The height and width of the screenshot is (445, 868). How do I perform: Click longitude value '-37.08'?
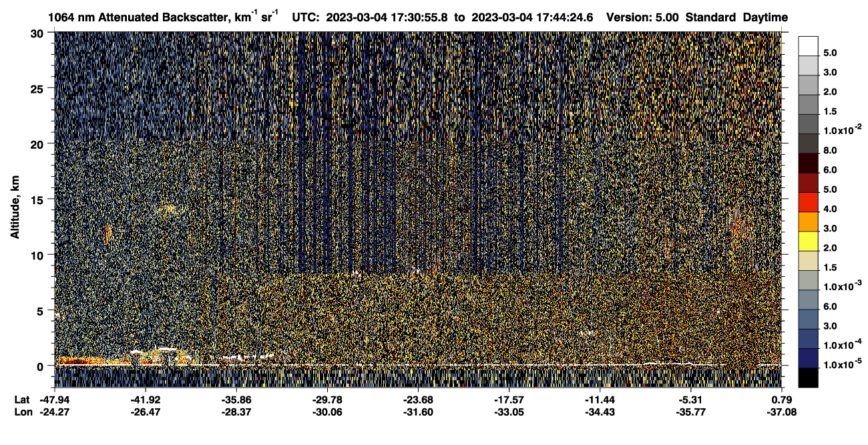coord(781,412)
